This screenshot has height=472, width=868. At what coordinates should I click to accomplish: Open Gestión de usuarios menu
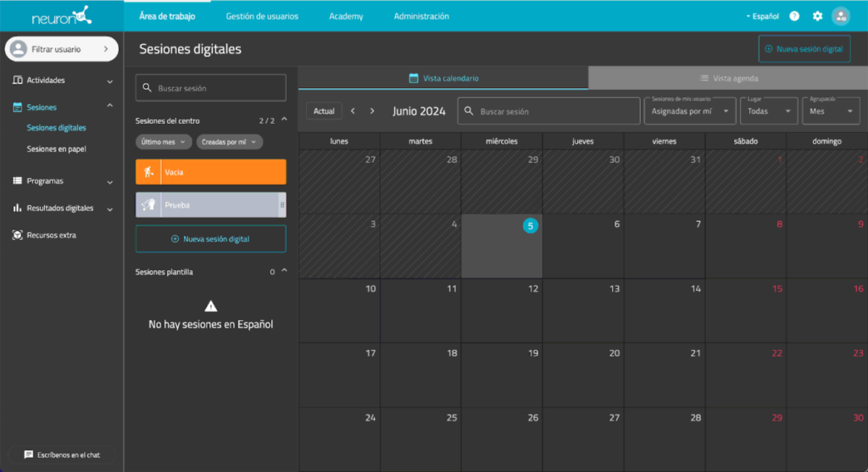point(262,16)
